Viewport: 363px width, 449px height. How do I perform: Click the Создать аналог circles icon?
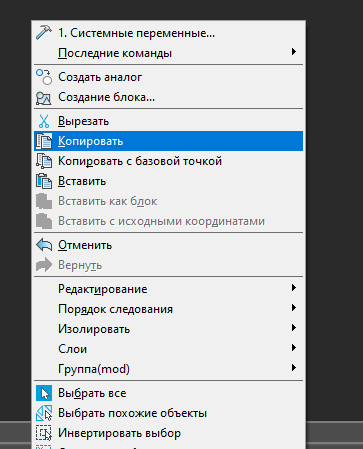tap(44, 77)
